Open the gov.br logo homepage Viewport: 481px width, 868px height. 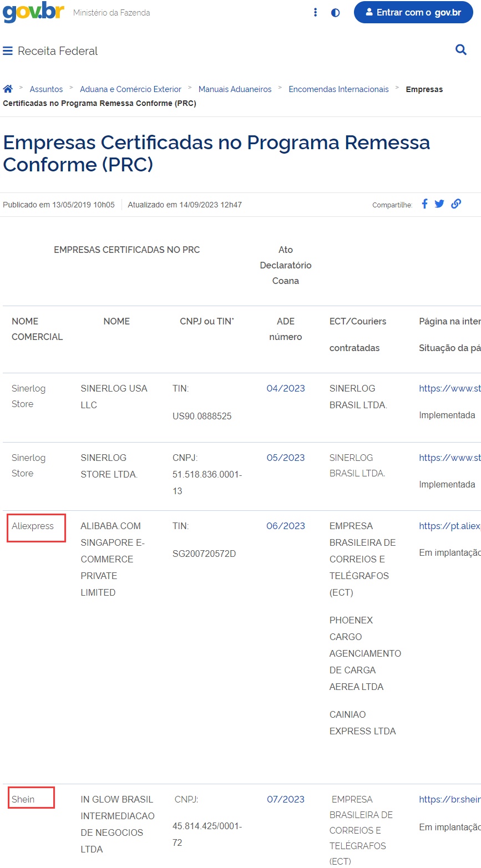(x=33, y=12)
